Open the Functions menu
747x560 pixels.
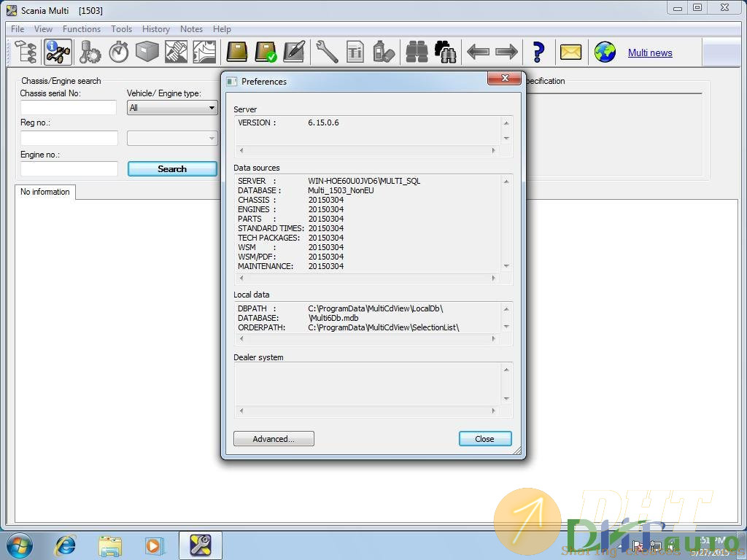tap(82, 29)
